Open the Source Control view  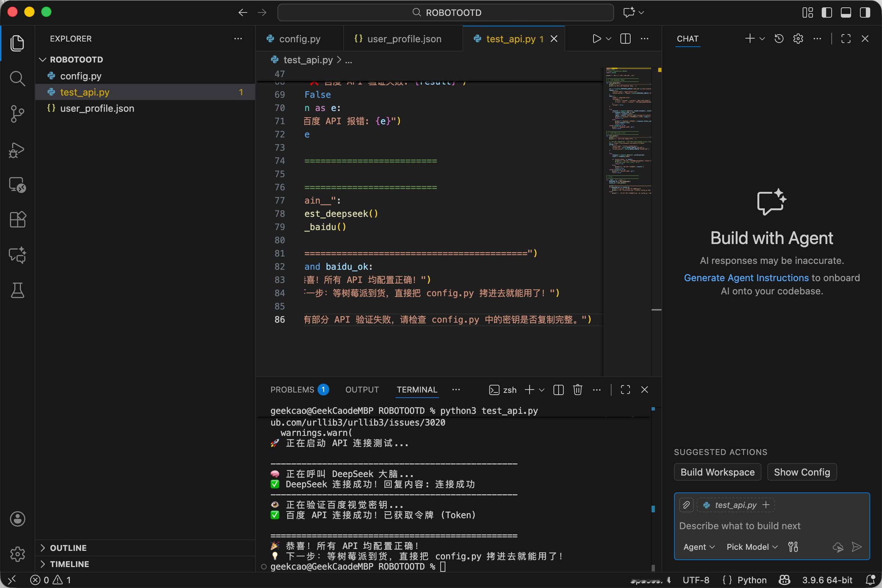coord(17,114)
